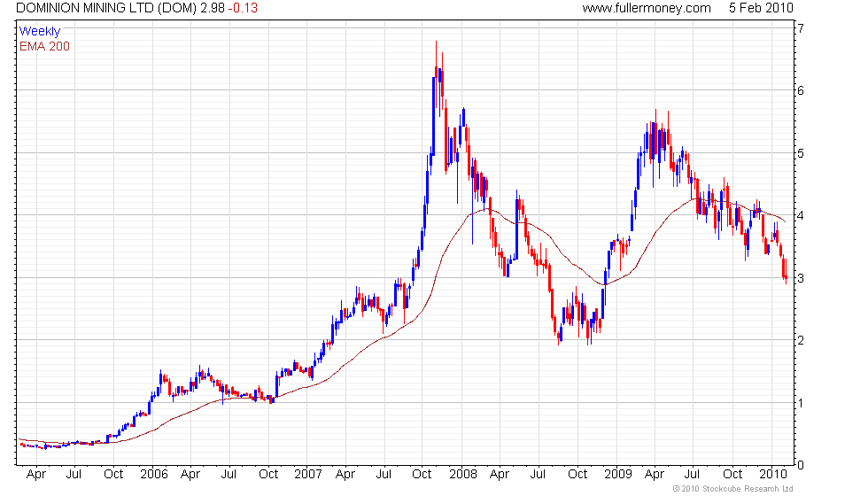
Task: Click the Oct label just before 2006
Action: point(113,475)
